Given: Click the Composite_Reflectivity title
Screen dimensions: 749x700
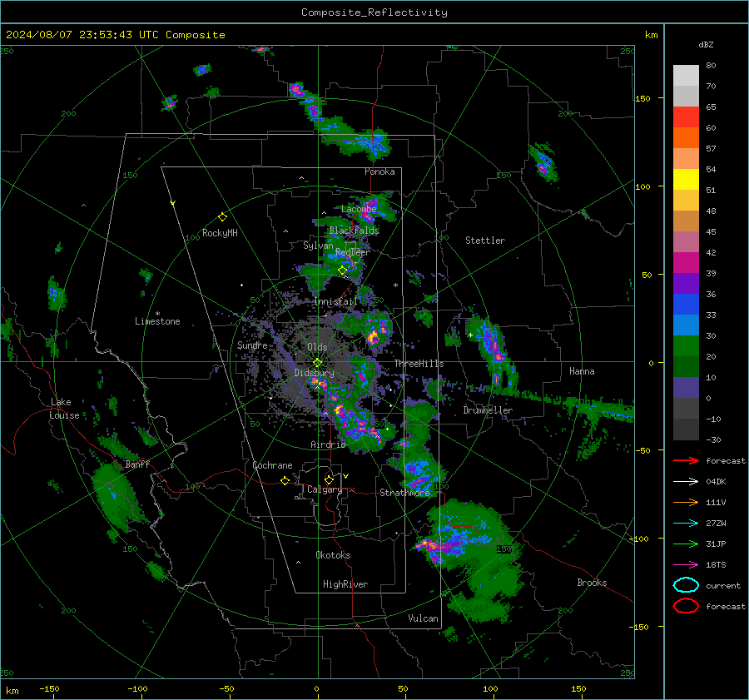Looking at the screenshot, I should (x=374, y=12).
